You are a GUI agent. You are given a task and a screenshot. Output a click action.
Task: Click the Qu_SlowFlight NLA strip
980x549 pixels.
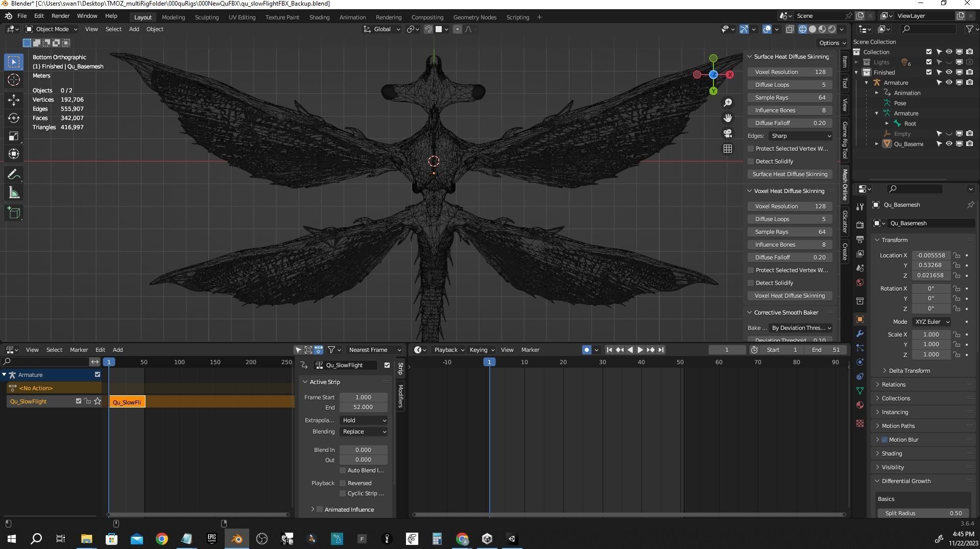point(127,402)
